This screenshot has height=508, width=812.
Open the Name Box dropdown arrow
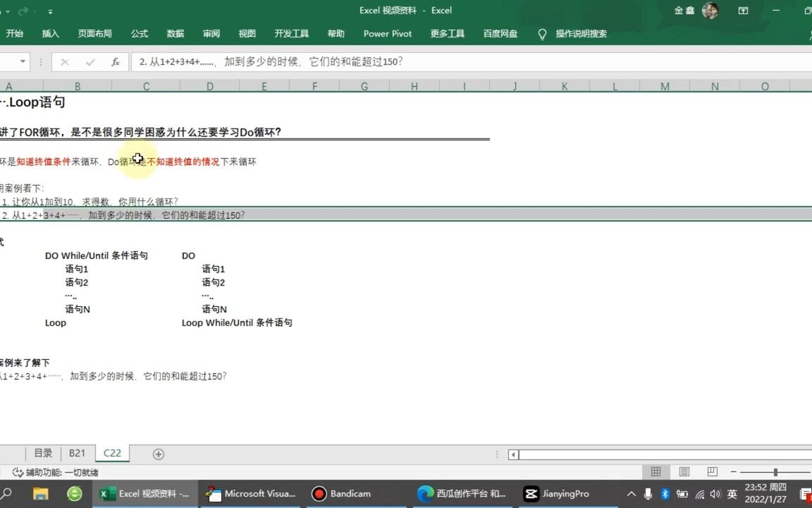(x=21, y=62)
